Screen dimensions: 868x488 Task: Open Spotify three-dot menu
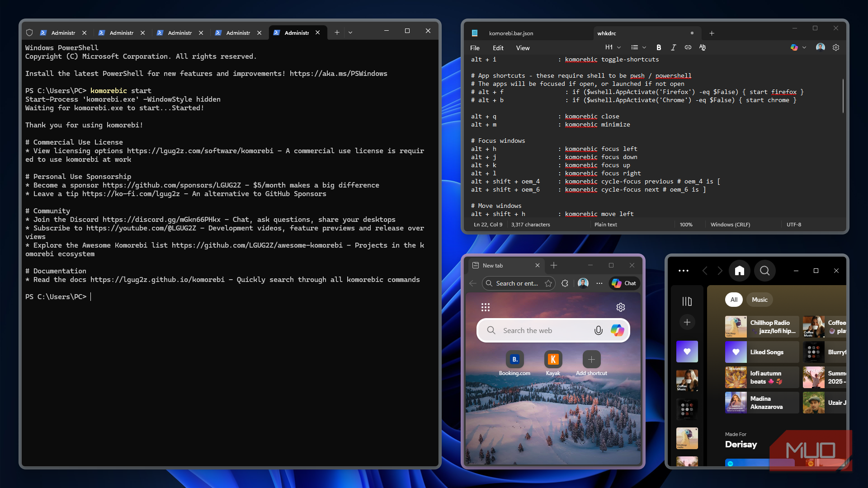click(683, 271)
